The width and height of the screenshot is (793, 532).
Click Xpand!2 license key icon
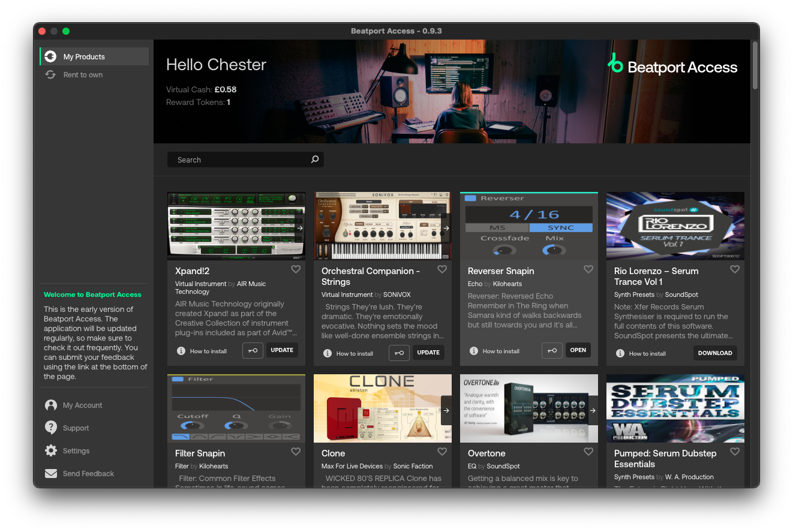(253, 350)
